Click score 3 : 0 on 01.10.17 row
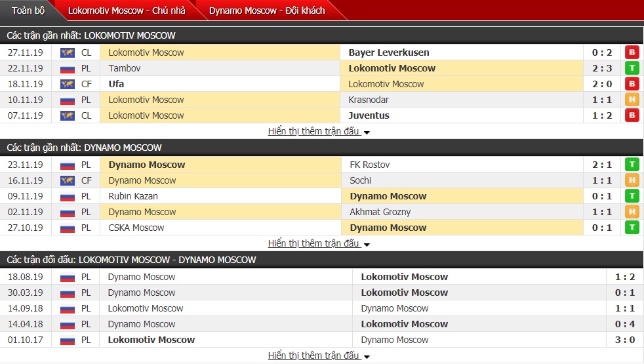Viewport: 644px width, 364px height. [x=625, y=340]
